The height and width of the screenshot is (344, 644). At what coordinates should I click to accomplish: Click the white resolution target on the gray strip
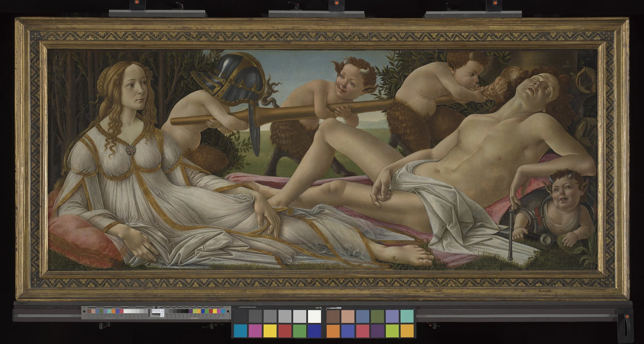(x=158, y=313)
